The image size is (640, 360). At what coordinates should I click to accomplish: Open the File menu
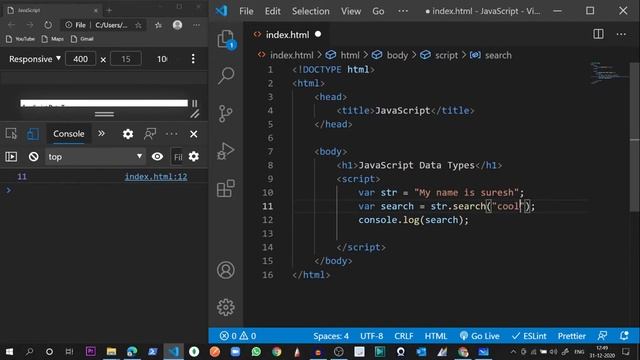(x=246, y=11)
